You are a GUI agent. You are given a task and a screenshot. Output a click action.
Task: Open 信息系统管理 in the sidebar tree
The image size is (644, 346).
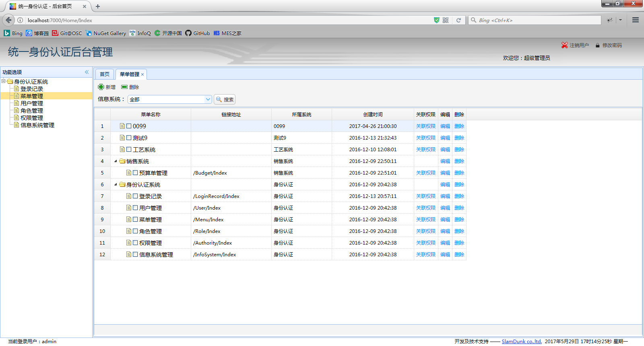point(37,125)
